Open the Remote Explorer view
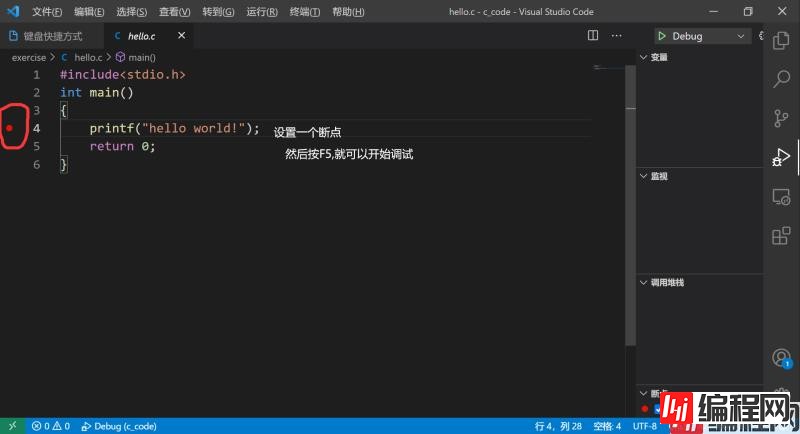 click(781, 197)
